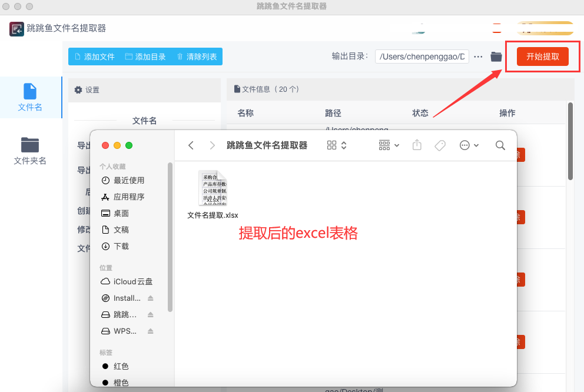Click the Finder search magnifier icon
Image resolution: width=584 pixels, height=392 pixels.
[x=500, y=145]
